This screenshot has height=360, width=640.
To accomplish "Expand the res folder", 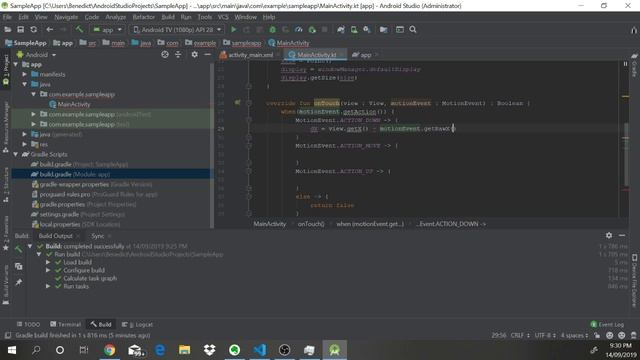I will coord(24,144).
